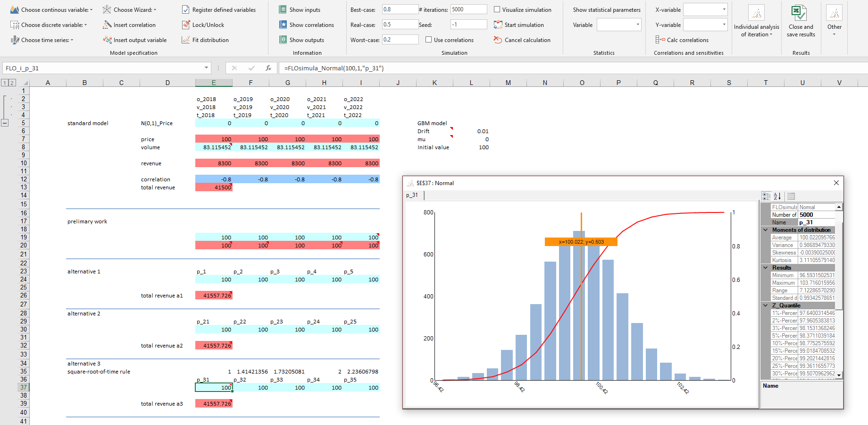This screenshot has width=868, height=425.
Task: Sort properties alphabetically in property grid
Action: tap(777, 196)
